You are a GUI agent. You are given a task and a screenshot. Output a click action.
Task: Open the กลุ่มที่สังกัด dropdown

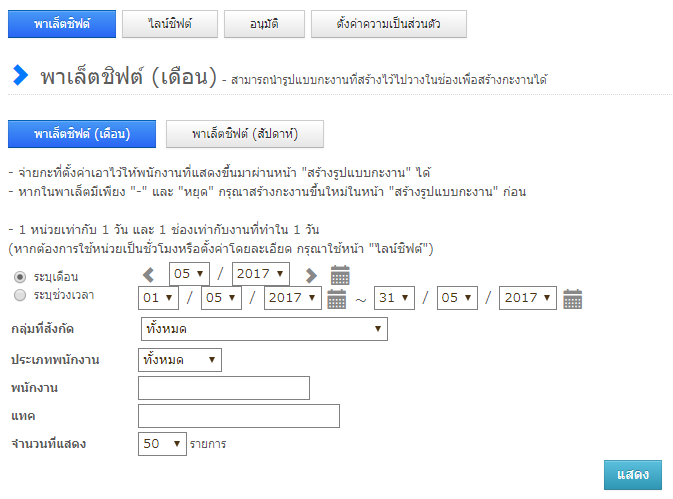pos(263,329)
